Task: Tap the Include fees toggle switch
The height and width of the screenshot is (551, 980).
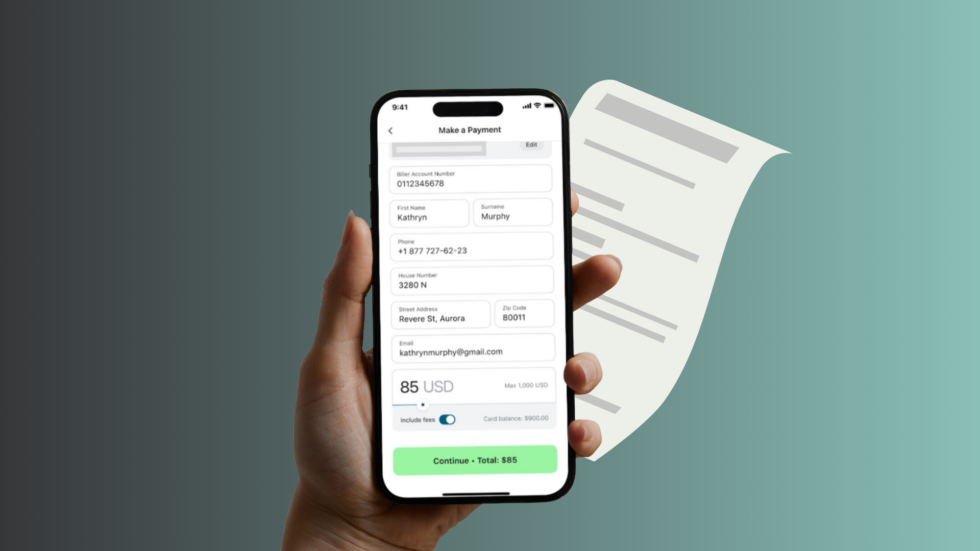Action: [x=448, y=419]
